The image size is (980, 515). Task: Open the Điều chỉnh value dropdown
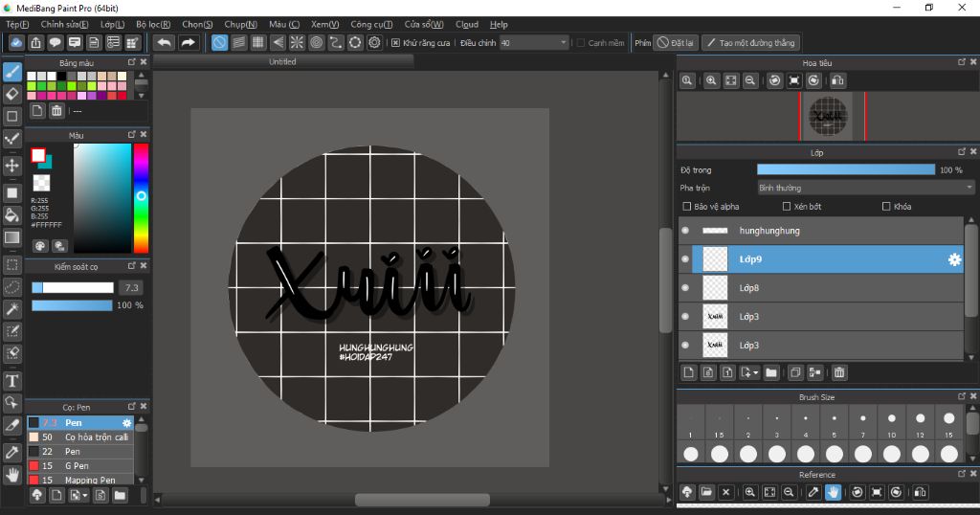[534, 42]
